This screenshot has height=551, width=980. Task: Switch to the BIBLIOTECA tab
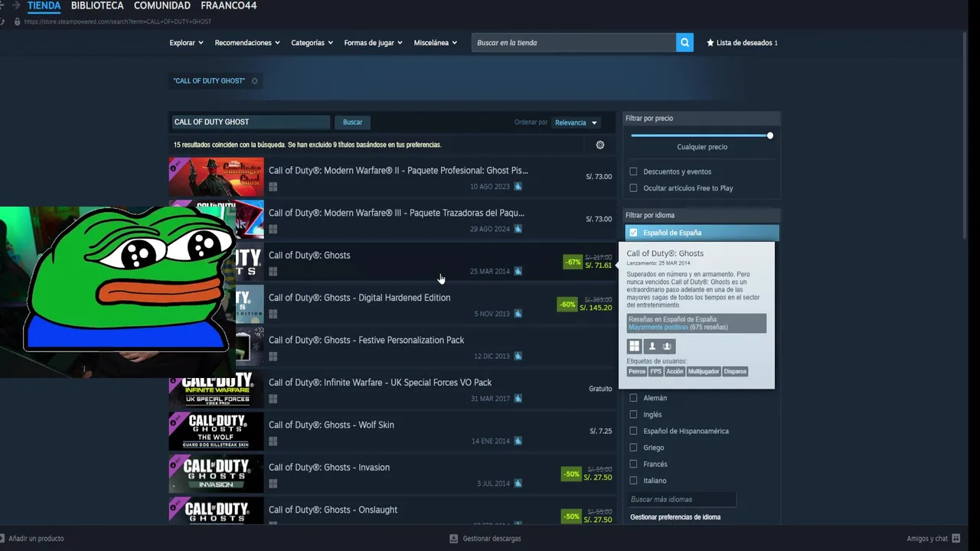click(x=97, y=5)
